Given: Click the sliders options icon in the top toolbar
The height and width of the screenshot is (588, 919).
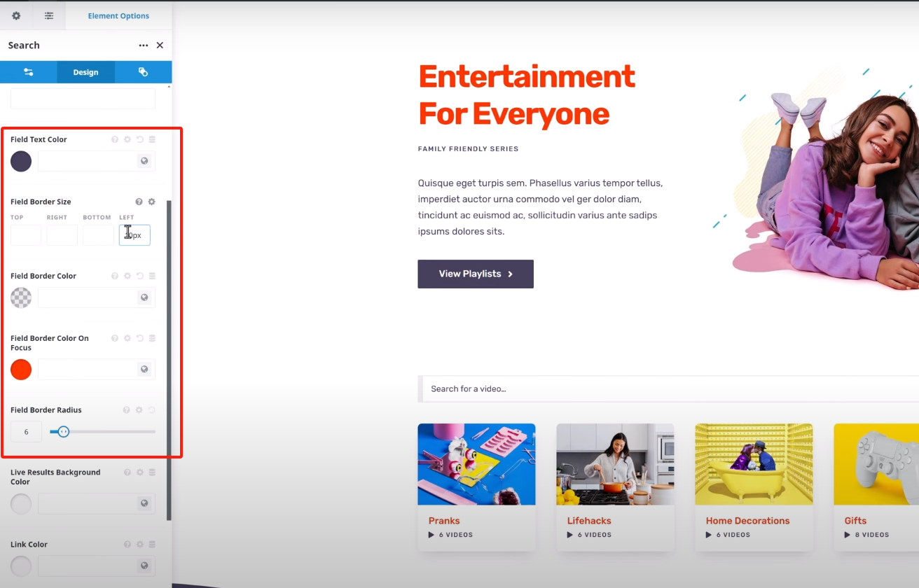Looking at the screenshot, I should (x=48, y=15).
